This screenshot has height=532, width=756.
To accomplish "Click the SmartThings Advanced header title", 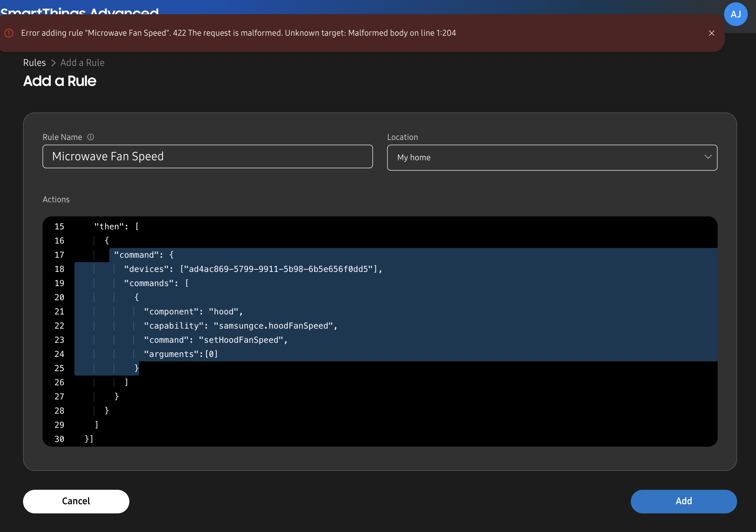I will (80, 11).
